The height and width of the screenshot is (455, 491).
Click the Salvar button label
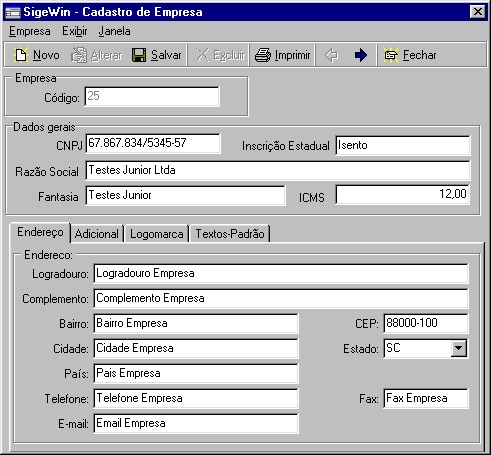point(166,55)
